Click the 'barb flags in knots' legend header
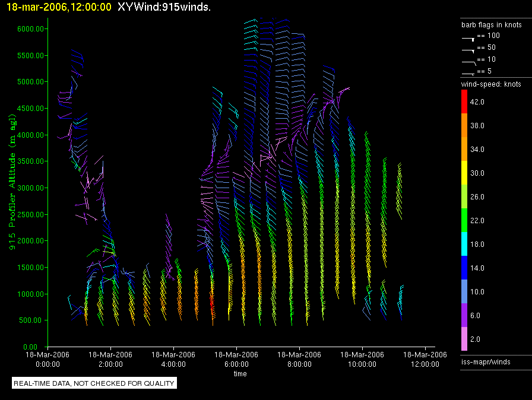532x400 pixels. coord(492,26)
